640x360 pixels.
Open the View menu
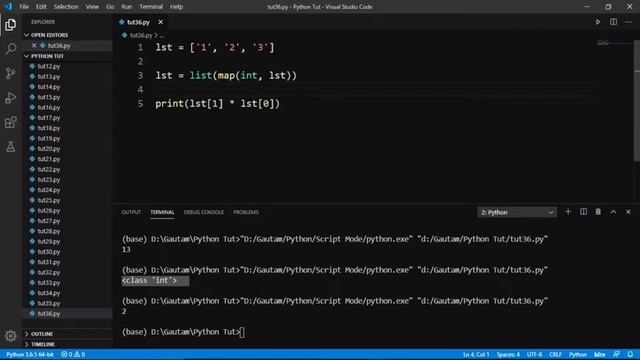92,7
